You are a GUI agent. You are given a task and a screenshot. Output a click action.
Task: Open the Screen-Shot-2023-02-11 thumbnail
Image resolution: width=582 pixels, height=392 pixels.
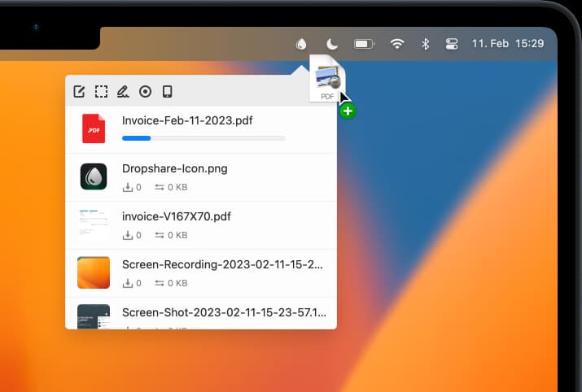click(x=94, y=316)
